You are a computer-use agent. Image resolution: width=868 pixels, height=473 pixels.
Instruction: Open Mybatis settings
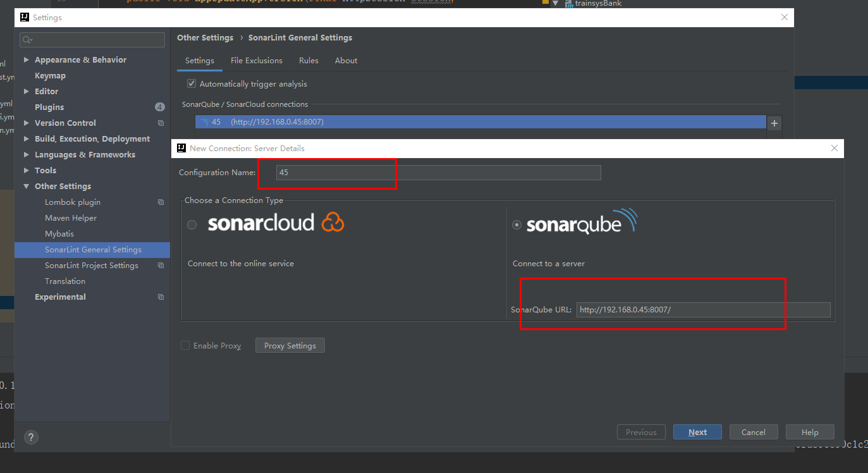coord(59,234)
